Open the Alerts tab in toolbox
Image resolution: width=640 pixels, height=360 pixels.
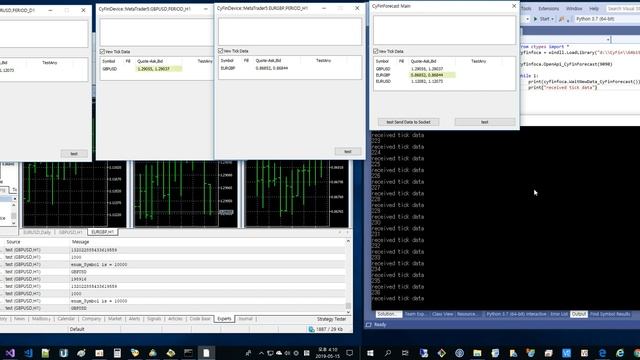134,319
